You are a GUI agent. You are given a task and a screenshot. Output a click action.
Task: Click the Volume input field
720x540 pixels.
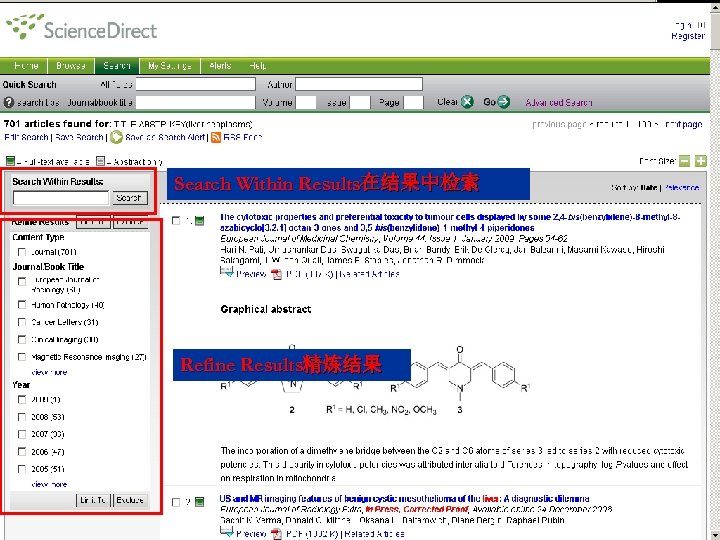pos(306,102)
